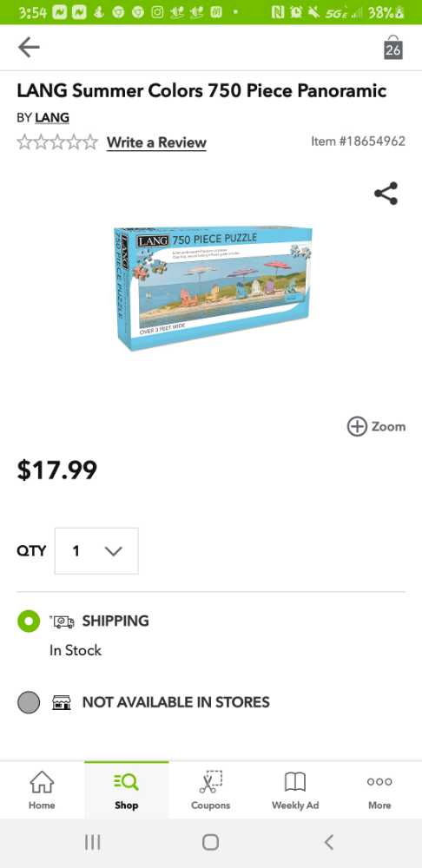This screenshot has width=422, height=868.
Task: Select the Shop tab
Action: 126,790
